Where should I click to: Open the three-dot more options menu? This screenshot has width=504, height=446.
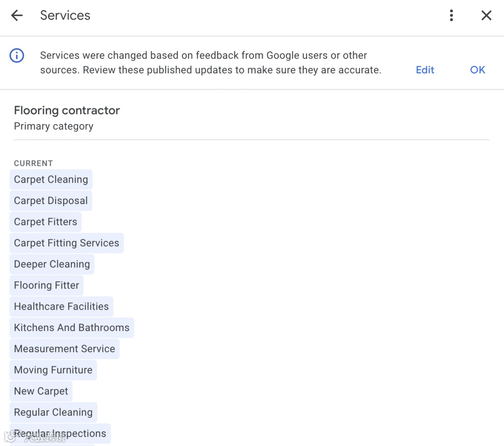pos(451,15)
